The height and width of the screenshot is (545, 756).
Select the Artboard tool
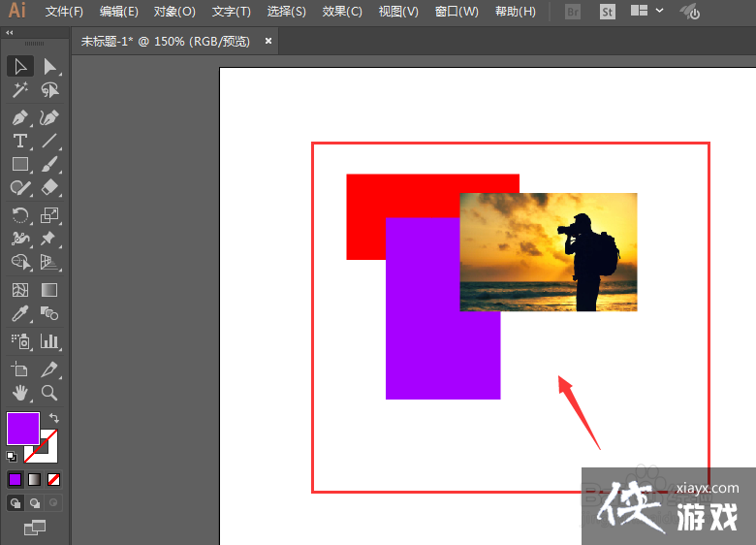coord(20,369)
